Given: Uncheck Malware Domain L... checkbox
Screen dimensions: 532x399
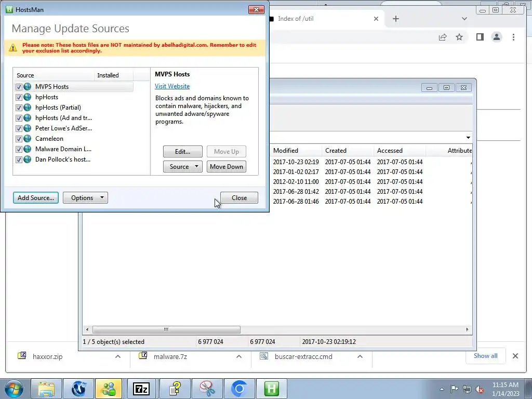Looking at the screenshot, I should click(19, 149).
